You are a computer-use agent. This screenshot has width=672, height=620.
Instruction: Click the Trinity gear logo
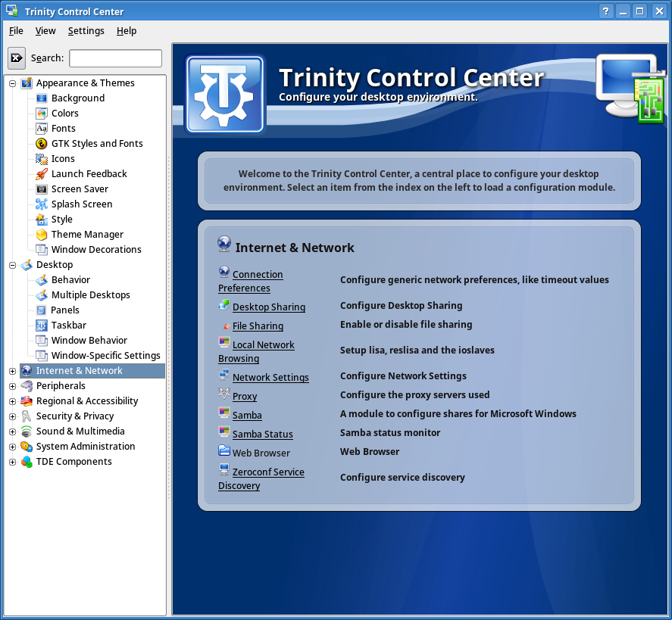pos(224,94)
